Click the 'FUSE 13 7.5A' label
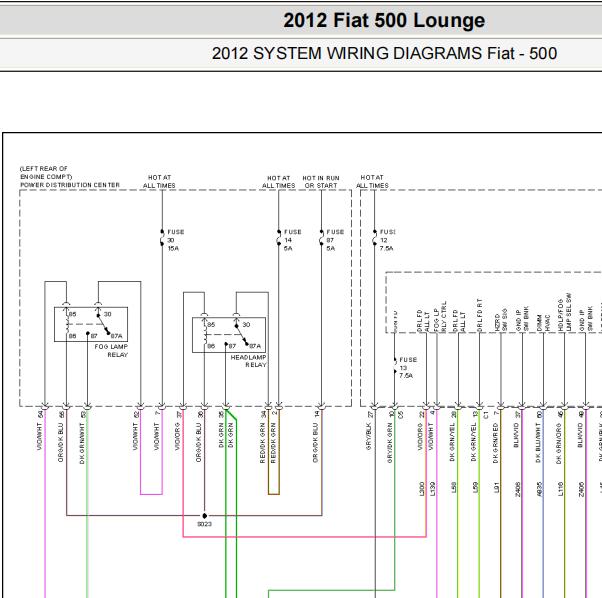 point(408,368)
